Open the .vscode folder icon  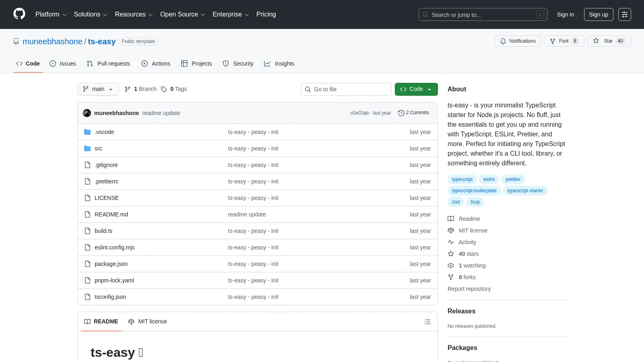pos(87,132)
